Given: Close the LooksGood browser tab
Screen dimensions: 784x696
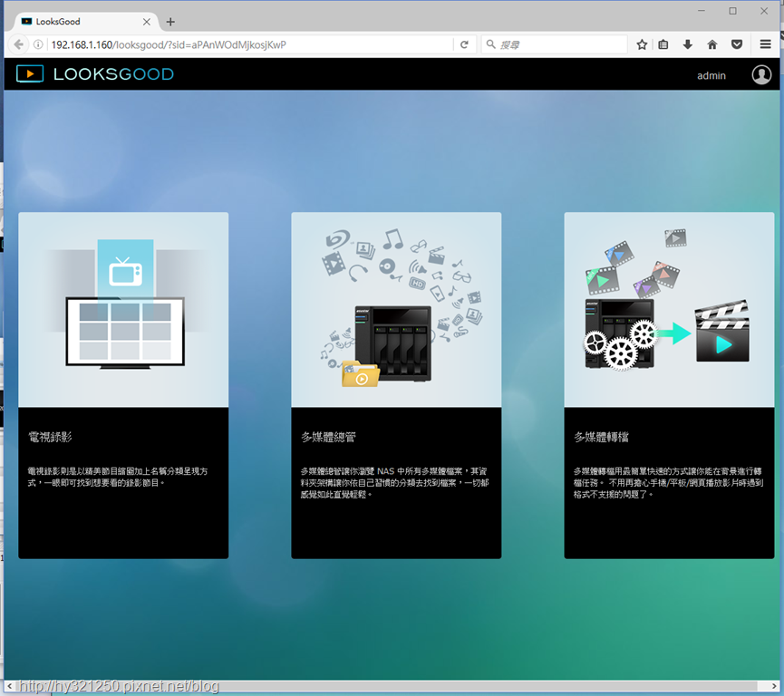Looking at the screenshot, I should pyautogui.click(x=147, y=22).
